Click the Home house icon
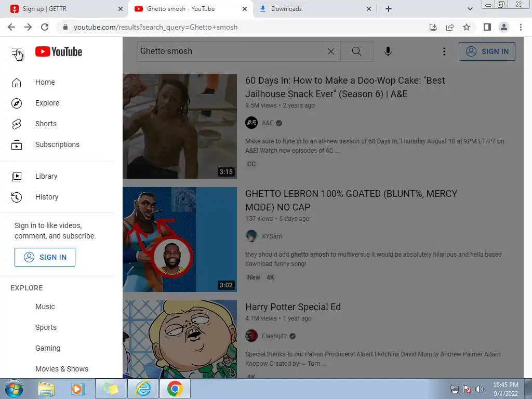Image resolution: width=532 pixels, height=399 pixels. 17,83
